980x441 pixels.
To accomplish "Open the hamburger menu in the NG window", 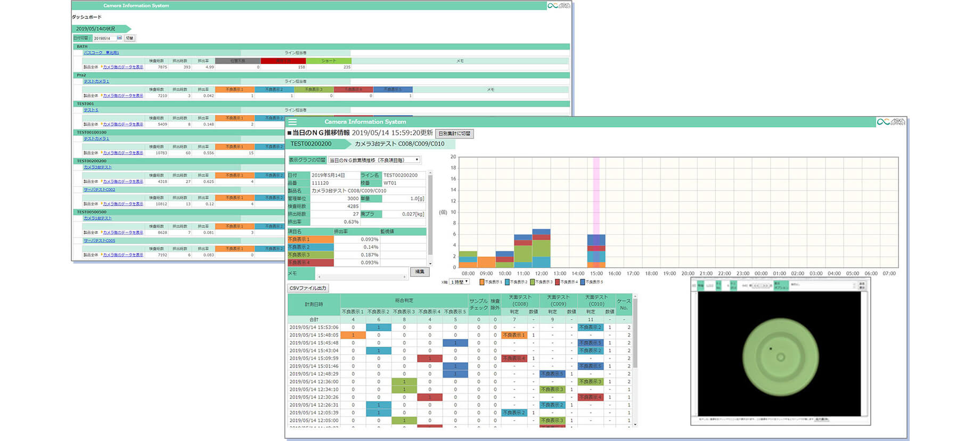I will (x=292, y=122).
